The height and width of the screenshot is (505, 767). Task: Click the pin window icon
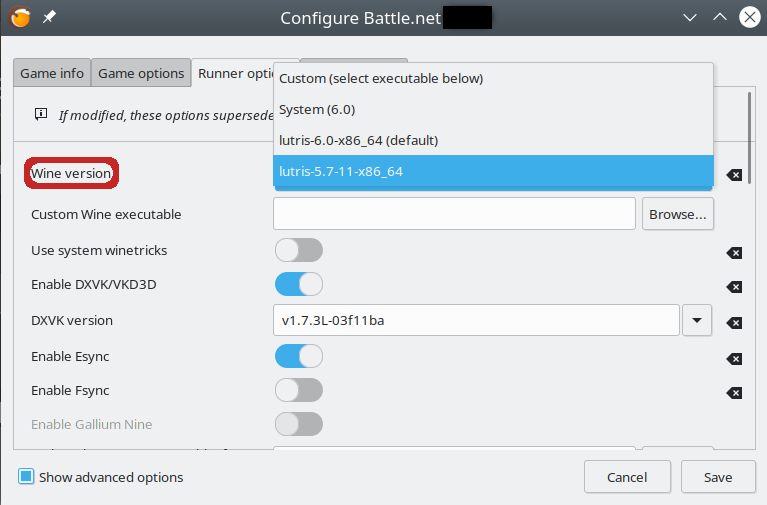[49, 18]
